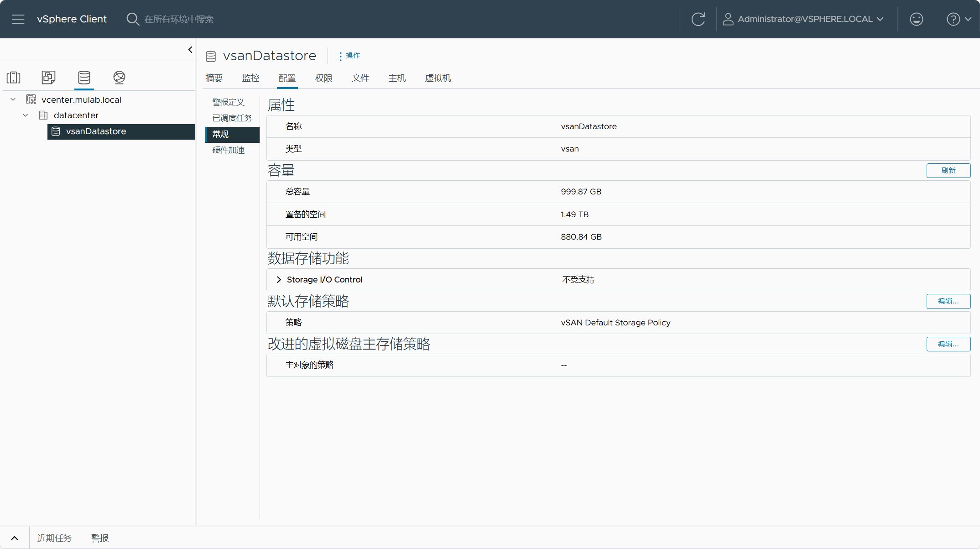The image size is (980, 549).
Task: Switch to VMs and Templates inventory view
Action: click(49, 77)
